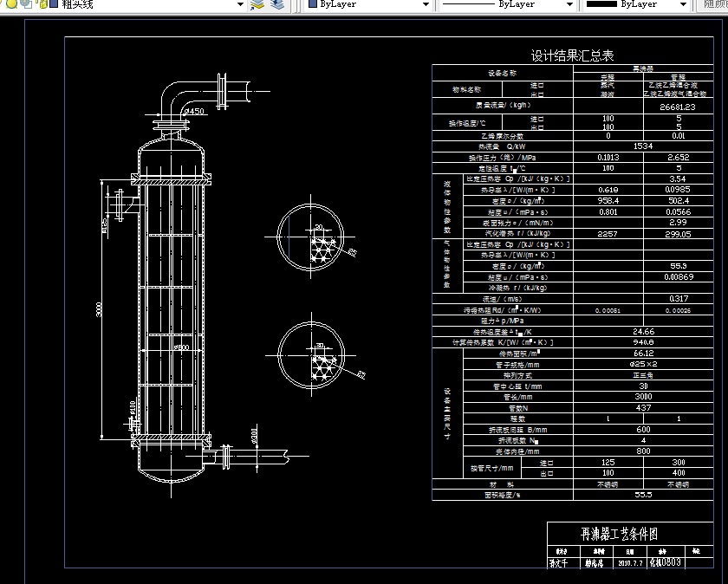728x584 pixels.
Task: Select tube count value 437
Action: click(x=643, y=407)
